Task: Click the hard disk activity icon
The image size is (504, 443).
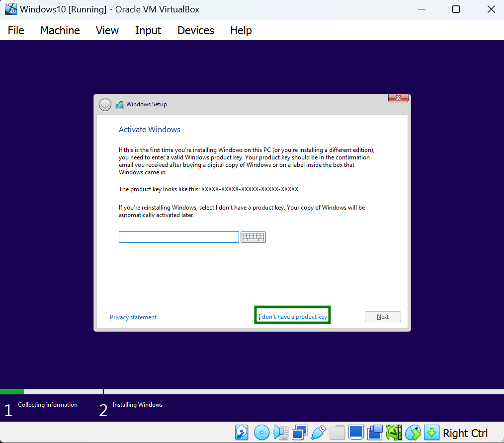Action: [242, 433]
